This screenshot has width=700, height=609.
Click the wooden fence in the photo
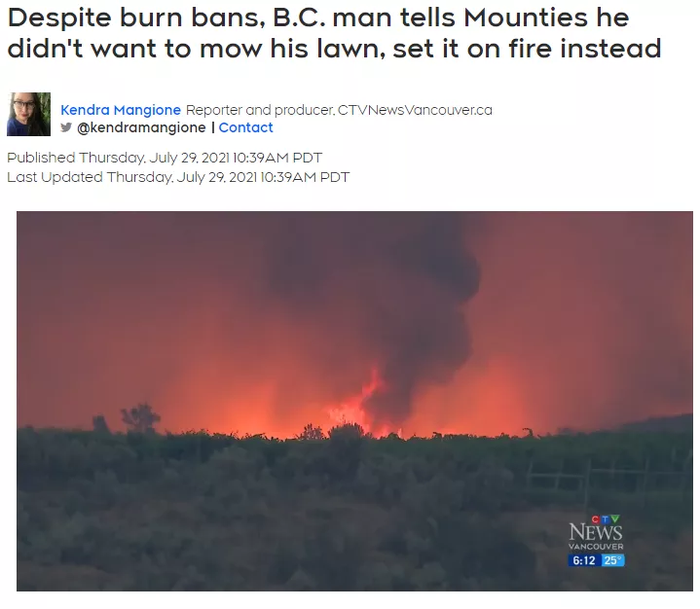click(x=608, y=480)
